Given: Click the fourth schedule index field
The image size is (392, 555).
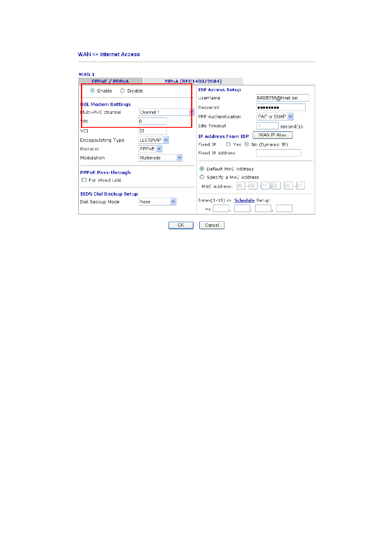Looking at the screenshot, I should click(x=284, y=208).
